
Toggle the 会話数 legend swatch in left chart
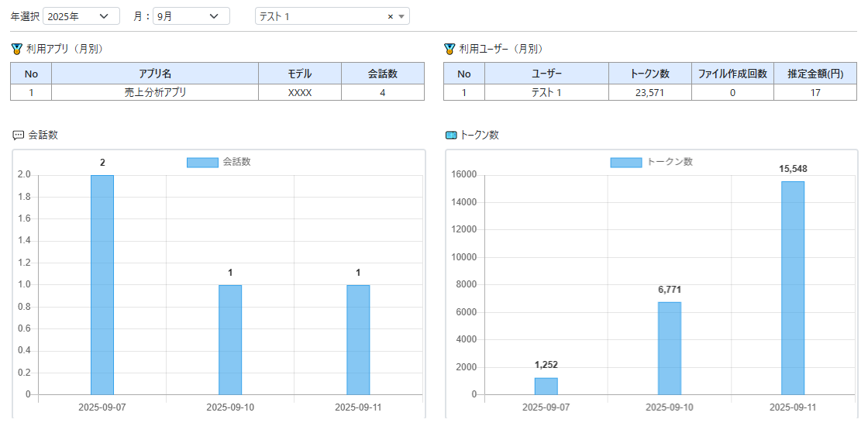click(x=202, y=163)
